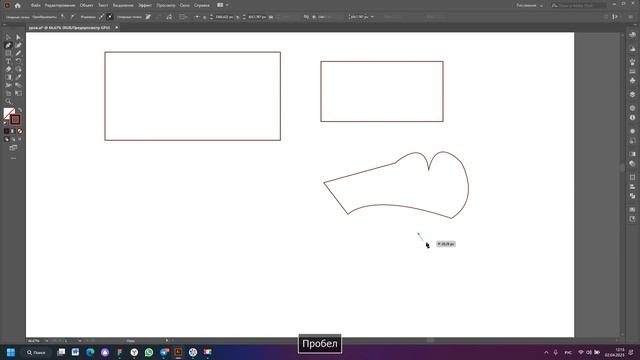Open the Редактирование menu

click(60, 5)
